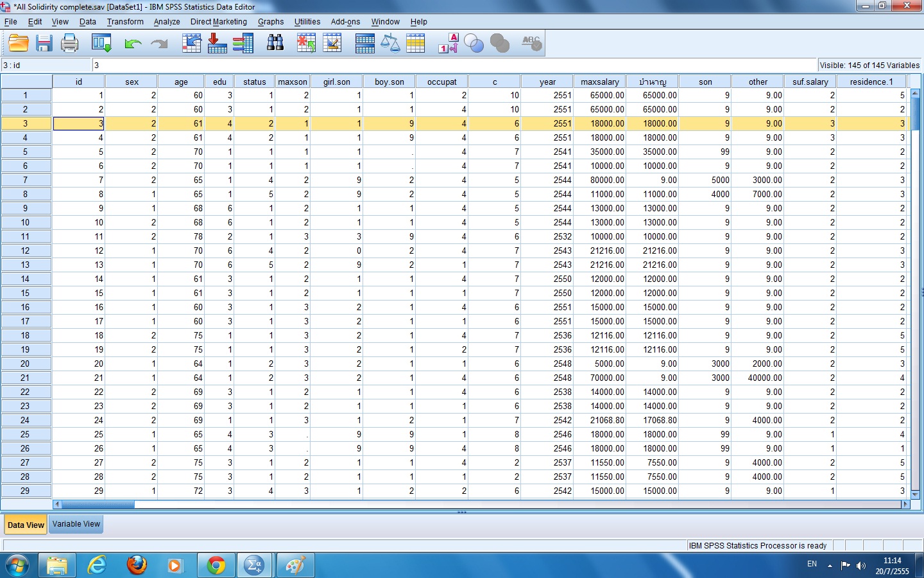This screenshot has width=924, height=578.
Task: Click the row 15 header
Action: pos(26,293)
